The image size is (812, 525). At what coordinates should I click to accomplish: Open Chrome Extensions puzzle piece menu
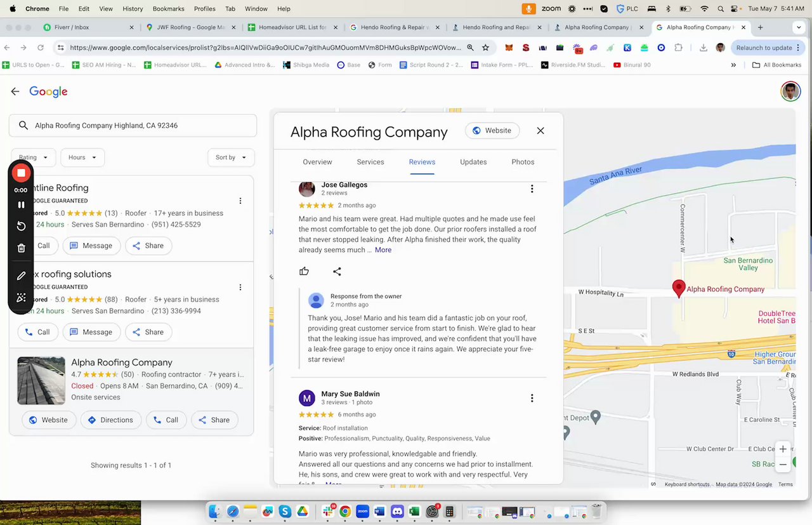pyautogui.click(x=678, y=48)
